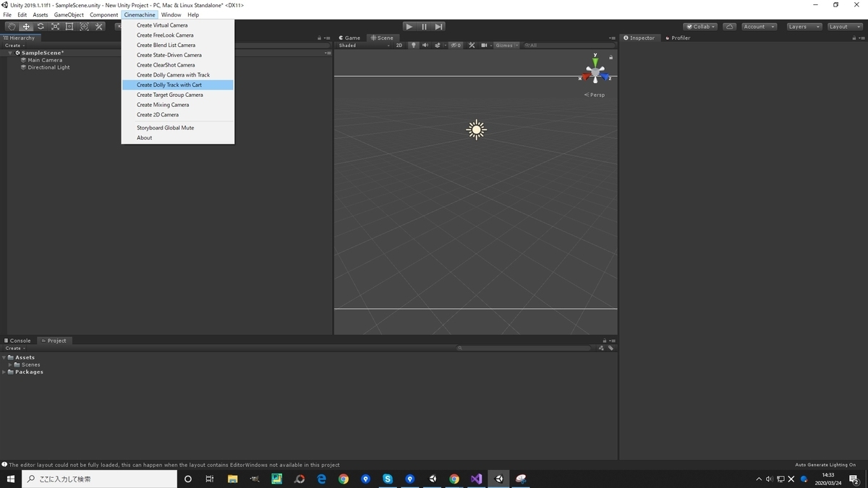Viewport: 868px width, 488px height.
Task: Open the Collab dropdown
Action: click(x=701, y=27)
